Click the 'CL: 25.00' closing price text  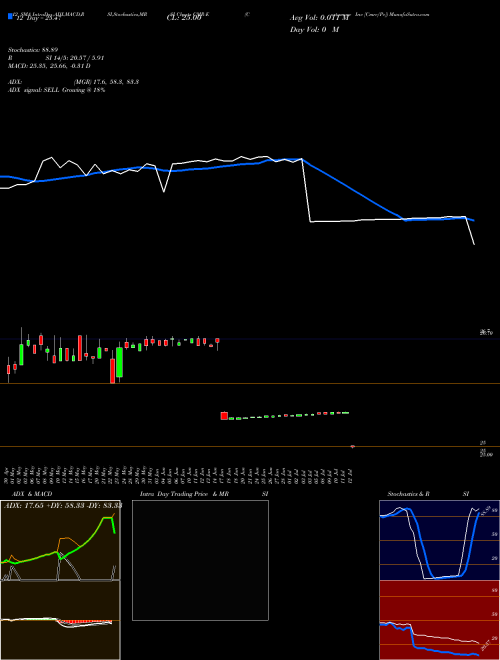tap(184, 18)
